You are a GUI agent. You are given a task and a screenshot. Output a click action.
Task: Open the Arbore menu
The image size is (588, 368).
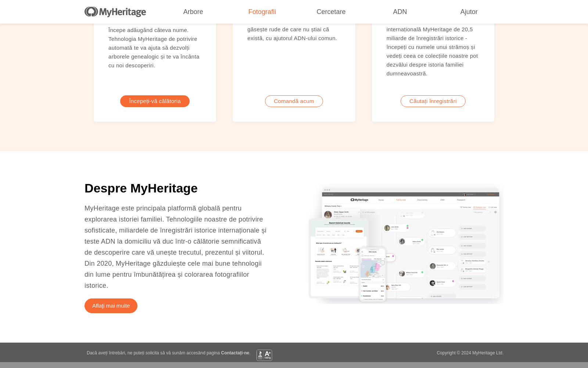193,12
